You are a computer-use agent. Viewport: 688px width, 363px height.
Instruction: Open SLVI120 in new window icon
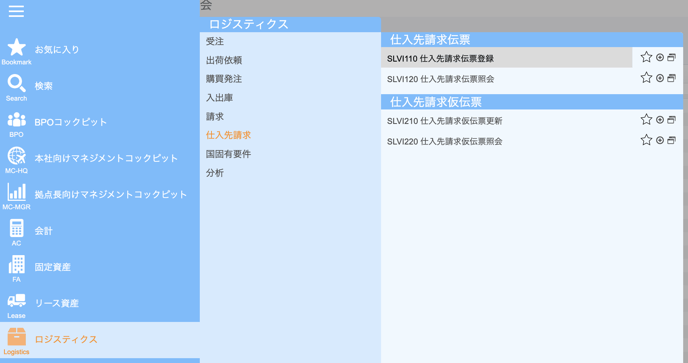(671, 78)
